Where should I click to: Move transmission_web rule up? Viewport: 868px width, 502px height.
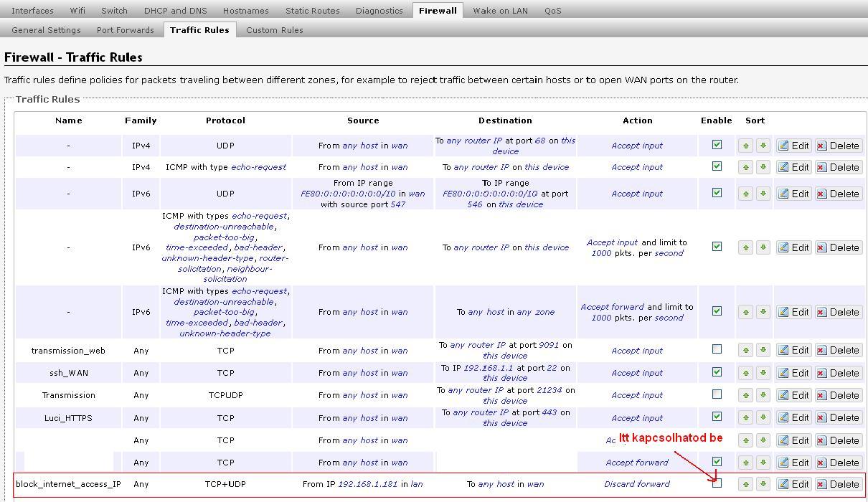745,350
